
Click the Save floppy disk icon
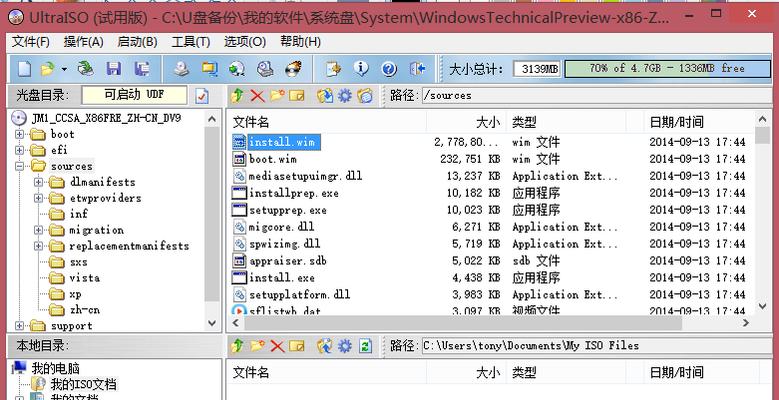click(114, 69)
